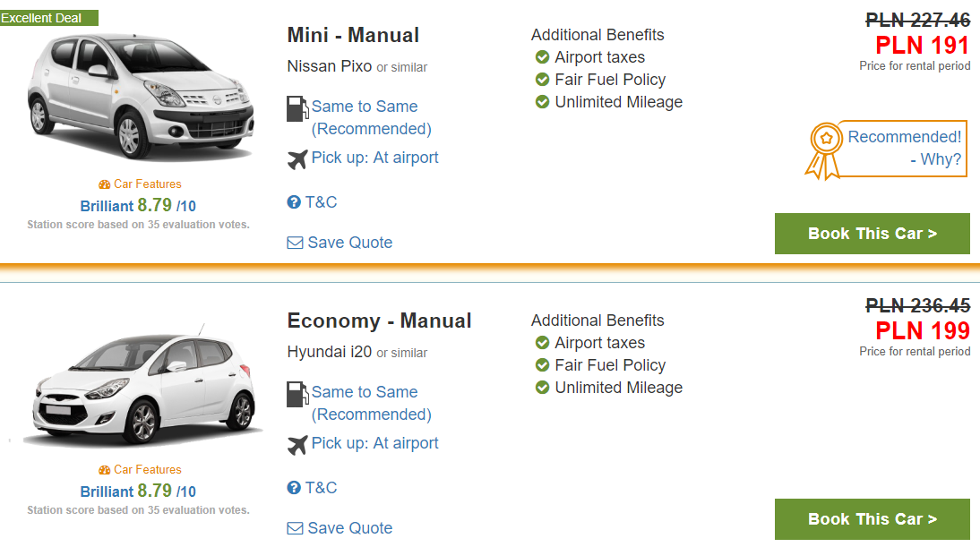
Task: Click the fuel pump icon for Hyundai i20
Action: click(297, 394)
